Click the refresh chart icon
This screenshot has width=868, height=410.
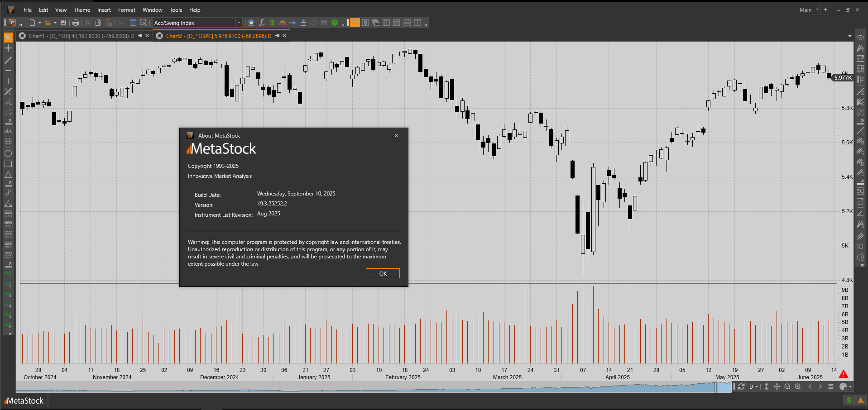pos(741,386)
